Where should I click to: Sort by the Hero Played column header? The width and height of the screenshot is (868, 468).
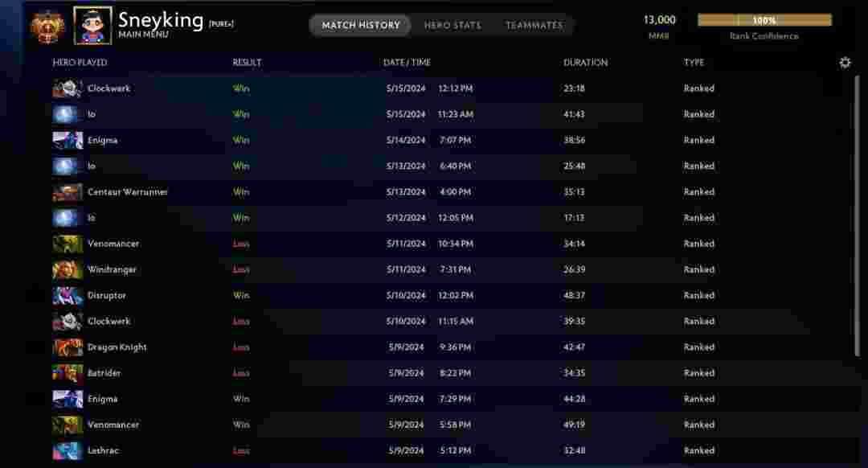(x=80, y=63)
